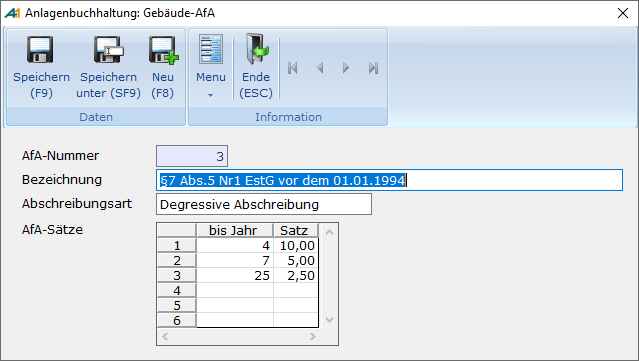The width and height of the screenshot is (639, 361).
Task: Select row header 2 in AfA-Sätze
Action: [176, 260]
